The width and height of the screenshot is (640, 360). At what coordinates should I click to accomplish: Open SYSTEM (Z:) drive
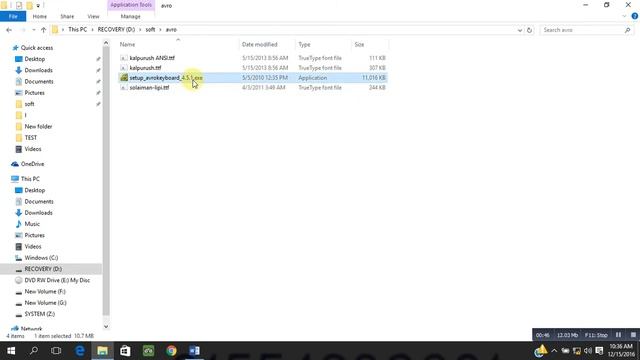pyautogui.click(x=40, y=314)
